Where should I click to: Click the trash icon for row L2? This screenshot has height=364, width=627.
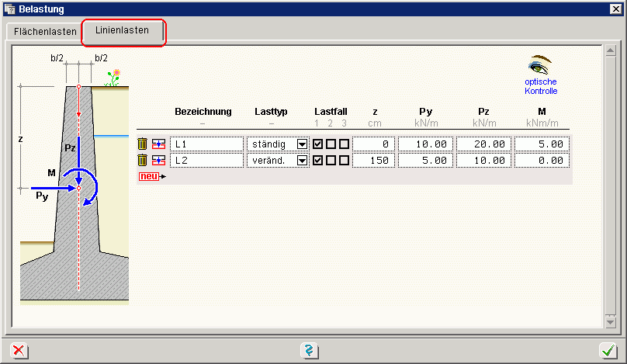(x=142, y=160)
